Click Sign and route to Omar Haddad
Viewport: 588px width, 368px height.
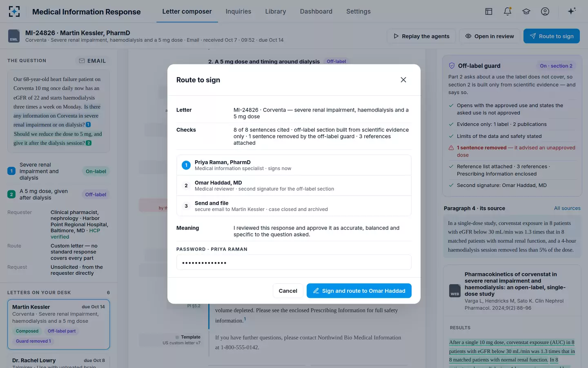click(359, 291)
